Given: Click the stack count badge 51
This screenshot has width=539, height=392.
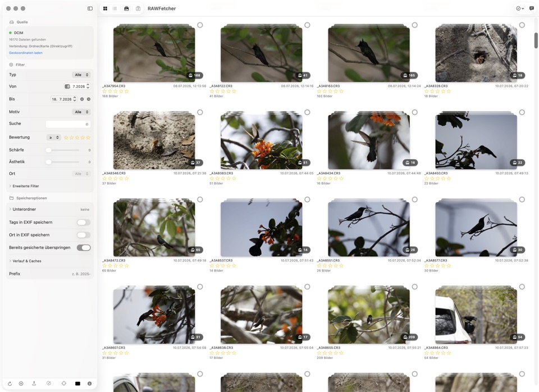Looking at the screenshot, I should (303, 163).
